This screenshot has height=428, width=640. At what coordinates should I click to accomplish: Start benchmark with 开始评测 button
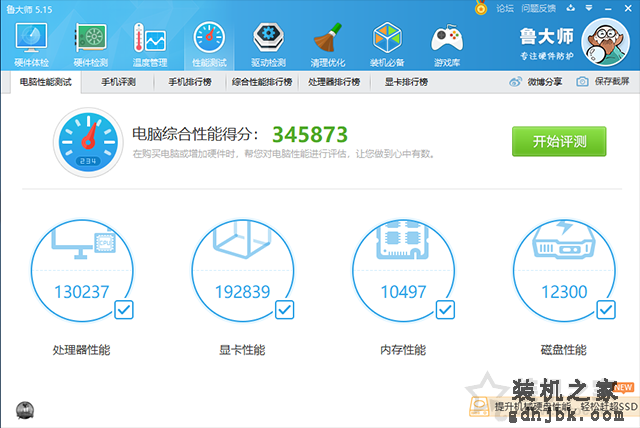pyautogui.click(x=559, y=142)
